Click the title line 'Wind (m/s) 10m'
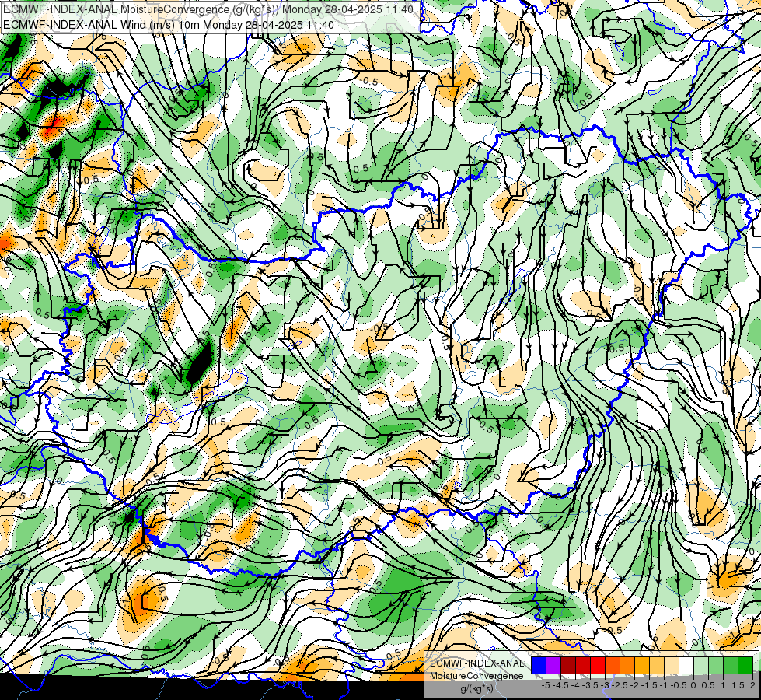The width and height of the screenshot is (761, 700). point(159,24)
